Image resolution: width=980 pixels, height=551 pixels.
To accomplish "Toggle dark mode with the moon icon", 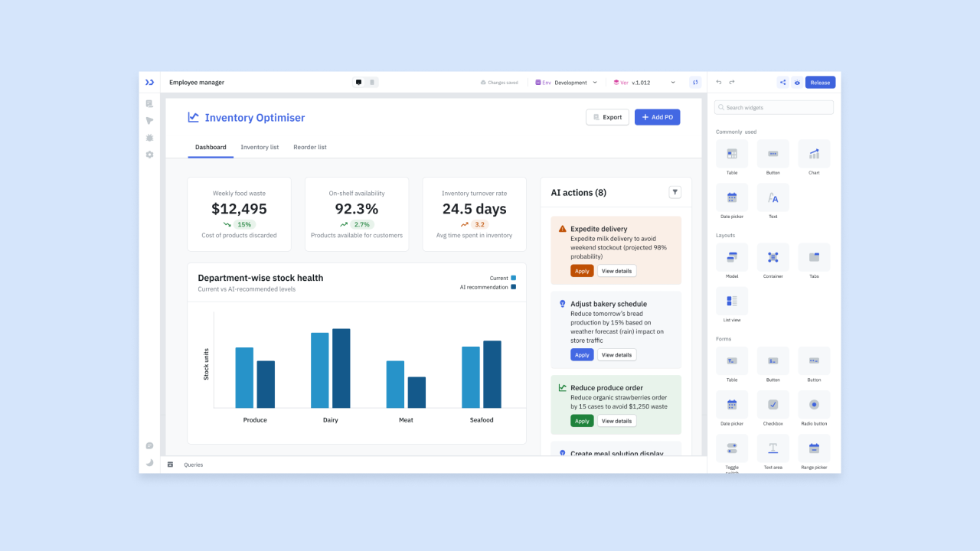I will (149, 463).
